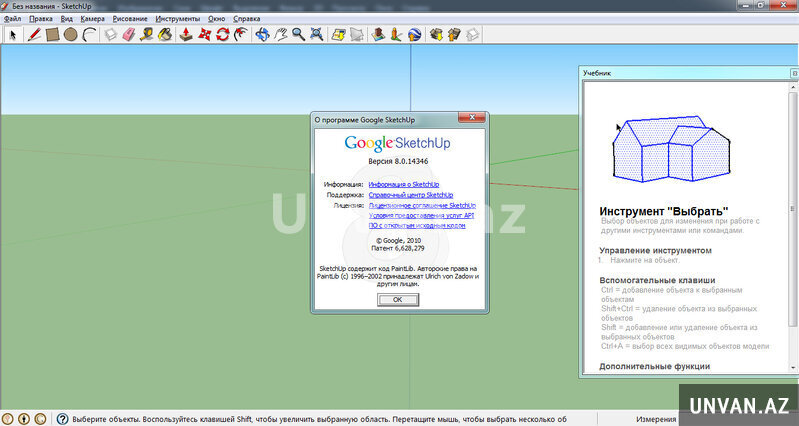Viewport: 799px width, 426px height.
Task: Open the Файл menu
Action: tap(12, 19)
